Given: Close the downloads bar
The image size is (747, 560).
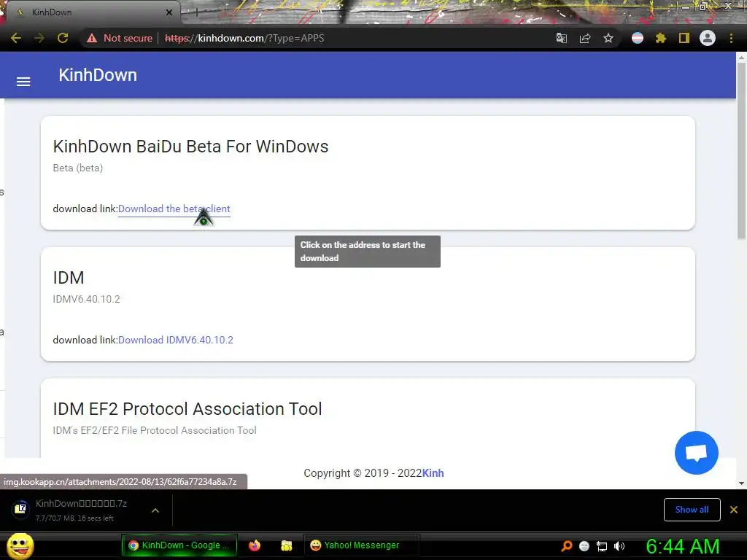Looking at the screenshot, I should pos(734,510).
